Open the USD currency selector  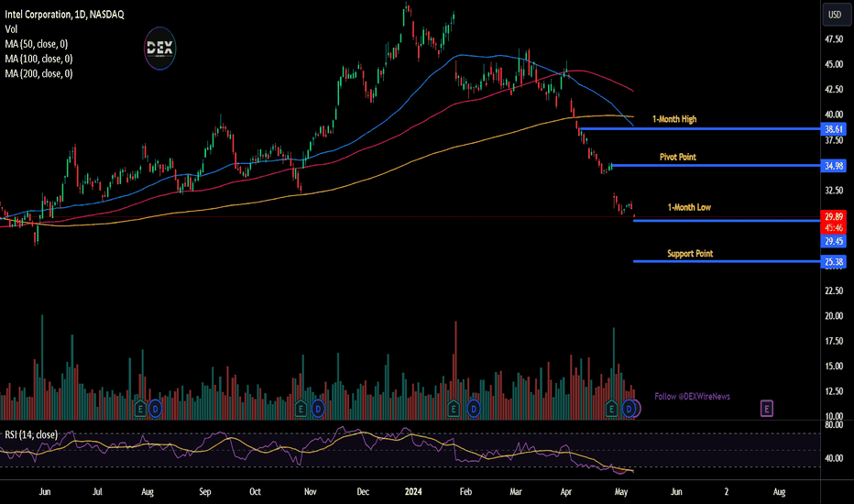835,15
